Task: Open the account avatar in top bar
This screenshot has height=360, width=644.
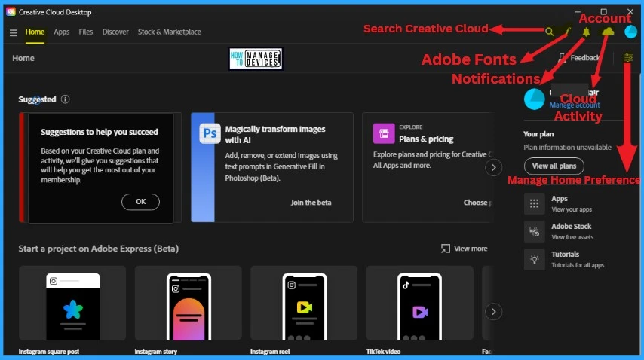Action: tap(630, 32)
